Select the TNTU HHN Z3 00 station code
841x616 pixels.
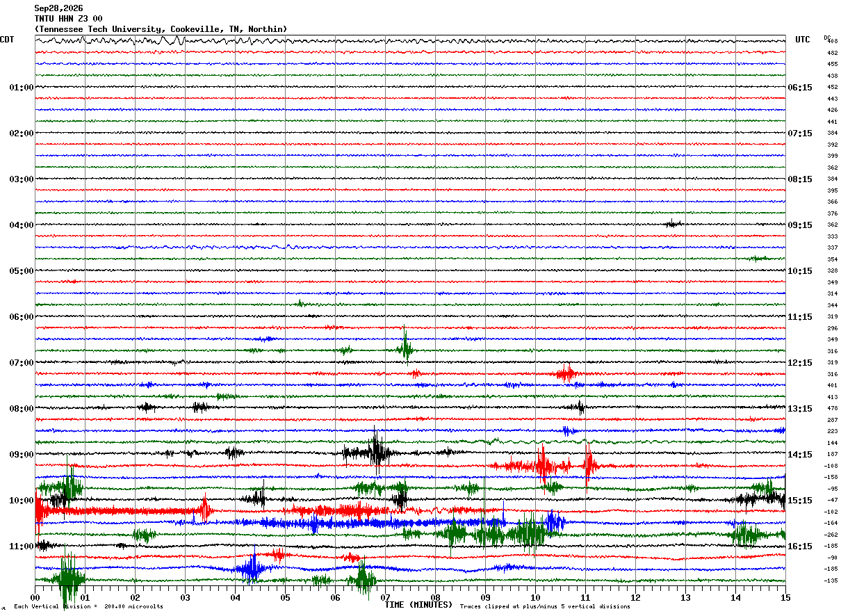pos(68,19)
